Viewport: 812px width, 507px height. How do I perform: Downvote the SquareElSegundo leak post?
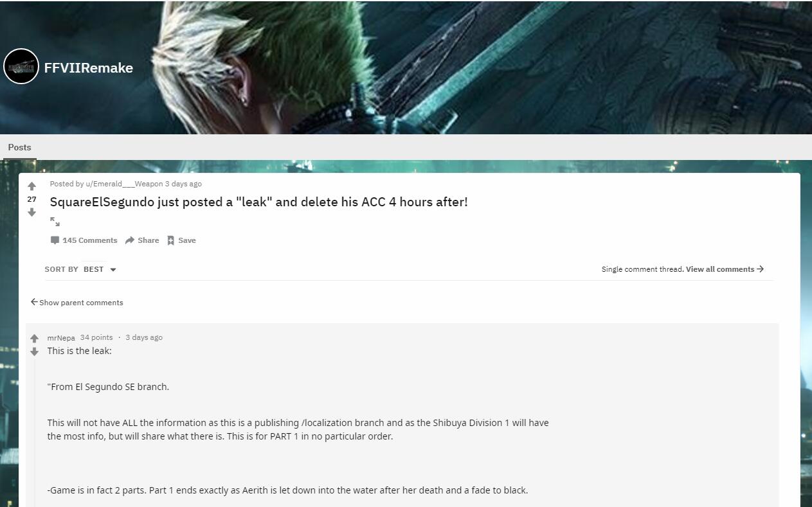click(x=32, y=213)
